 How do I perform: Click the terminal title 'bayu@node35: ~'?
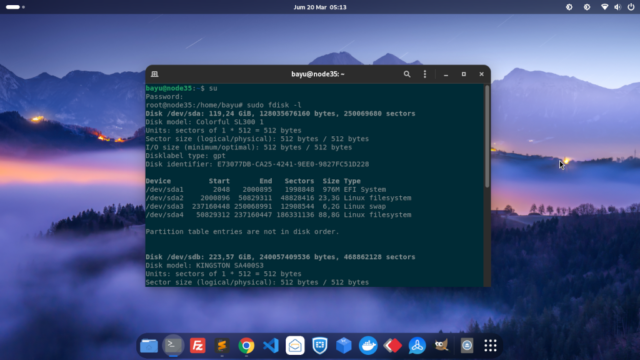coord(318,74)
